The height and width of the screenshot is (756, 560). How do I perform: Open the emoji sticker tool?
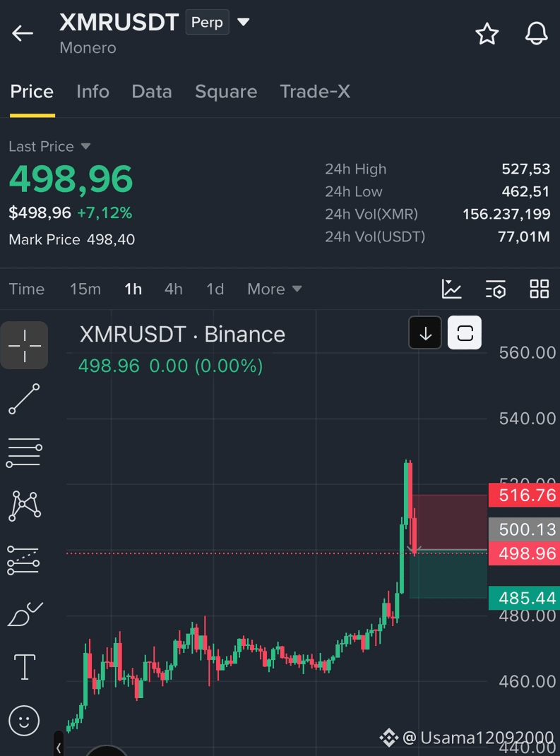click(24, 721)
